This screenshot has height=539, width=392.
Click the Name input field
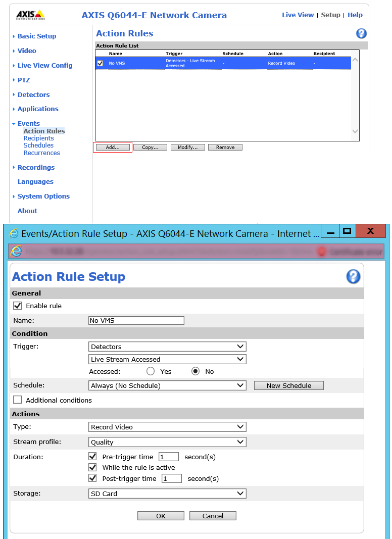[136, 320]
